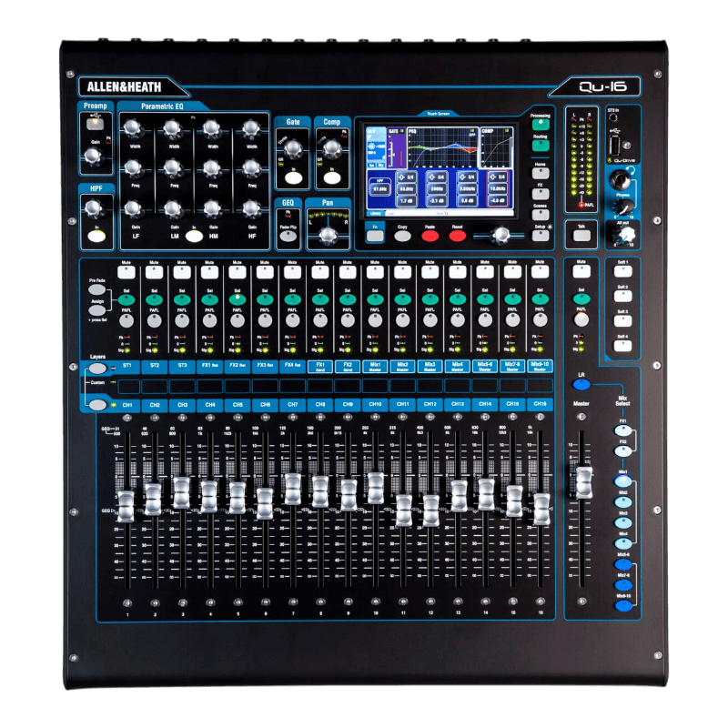Tap the GATE panel on the touch screen
Screen dimensions: 728x728
396,148
